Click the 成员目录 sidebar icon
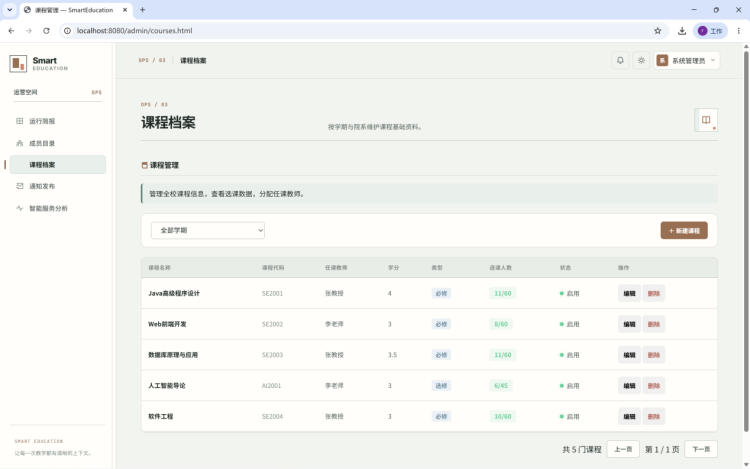 (x=20, y=143)
